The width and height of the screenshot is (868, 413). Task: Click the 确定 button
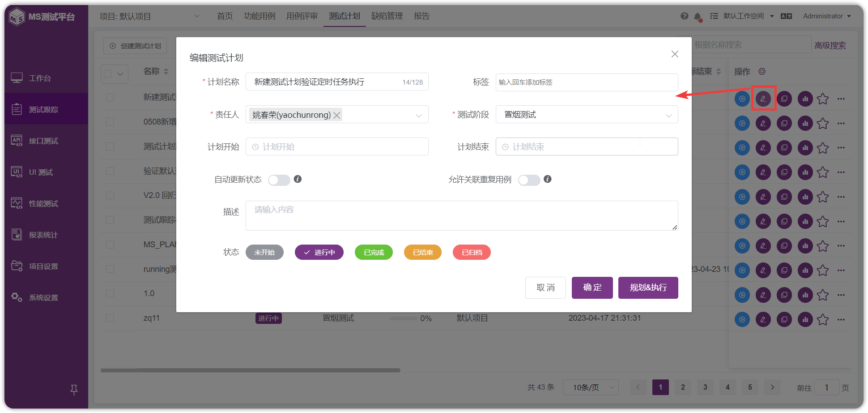coord(592,288)
